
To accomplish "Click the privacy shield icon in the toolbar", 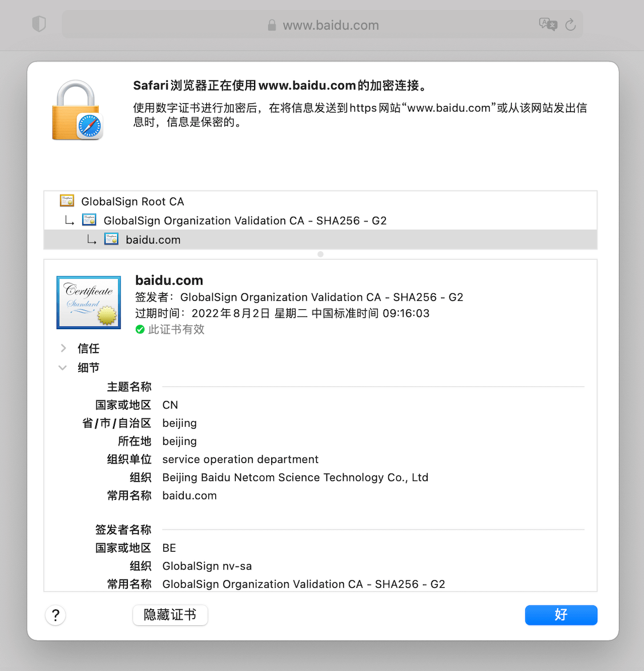I will coord(39,24).
